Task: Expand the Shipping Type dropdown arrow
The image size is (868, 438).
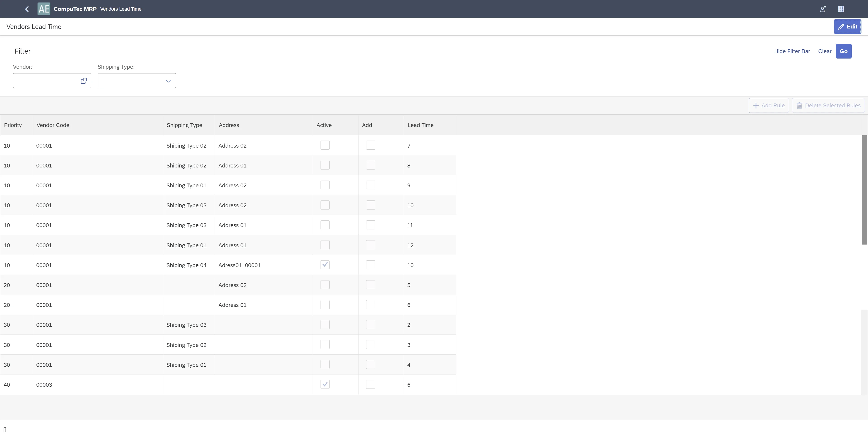Action: [x=168, y=81]
